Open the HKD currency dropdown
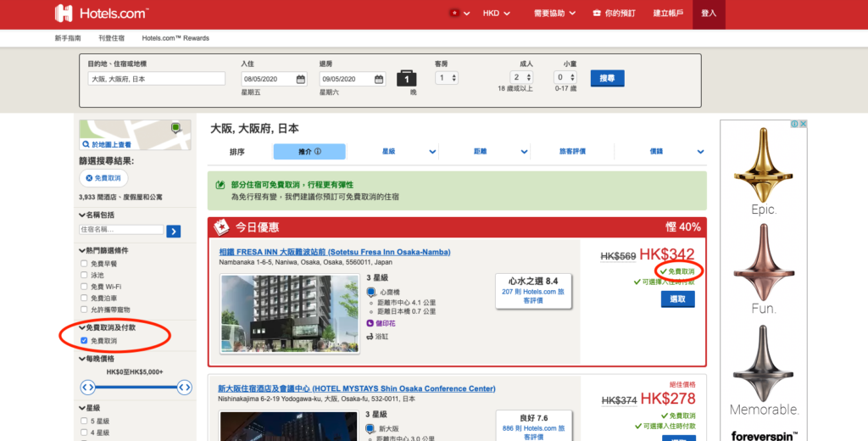This screenshot has height=441, width=868. pyautogui.click(x=496, y=14)
